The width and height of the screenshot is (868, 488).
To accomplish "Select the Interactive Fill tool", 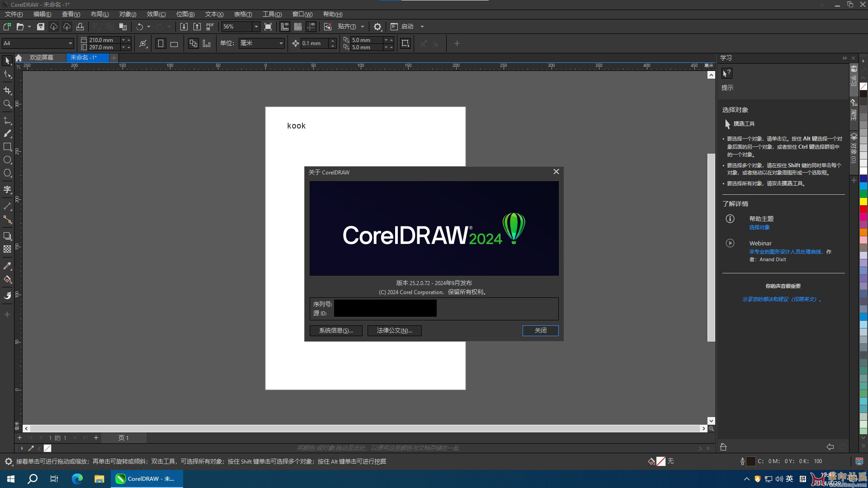I will click(x=7, y=279).
